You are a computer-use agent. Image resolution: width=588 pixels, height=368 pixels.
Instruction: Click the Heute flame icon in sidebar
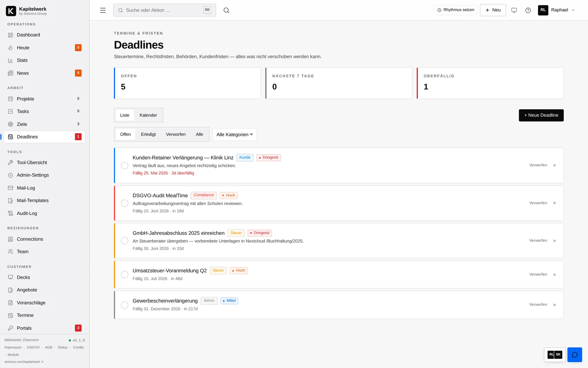point(11,48)
